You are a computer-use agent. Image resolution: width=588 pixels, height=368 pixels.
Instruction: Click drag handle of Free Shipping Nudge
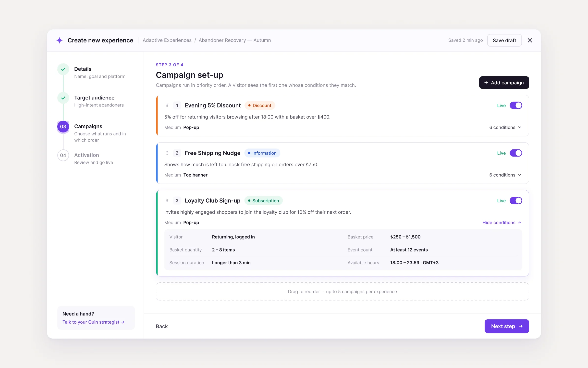[167, 153]
